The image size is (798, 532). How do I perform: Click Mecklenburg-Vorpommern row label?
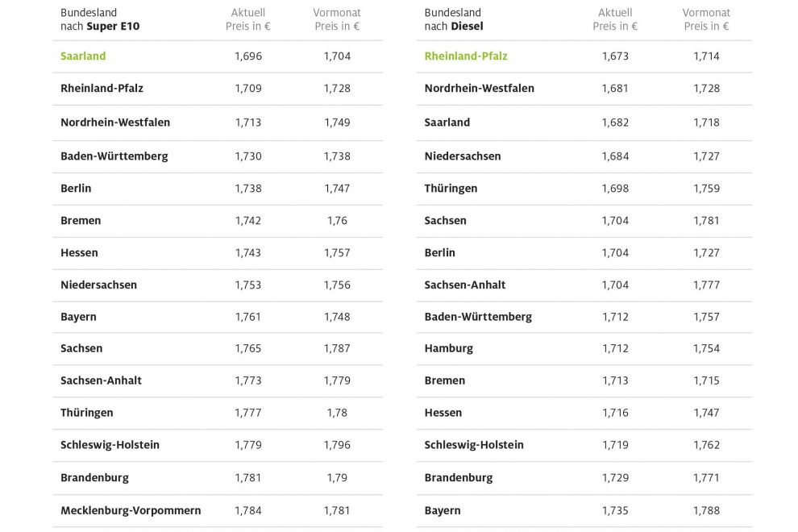[x=131, y=510]
